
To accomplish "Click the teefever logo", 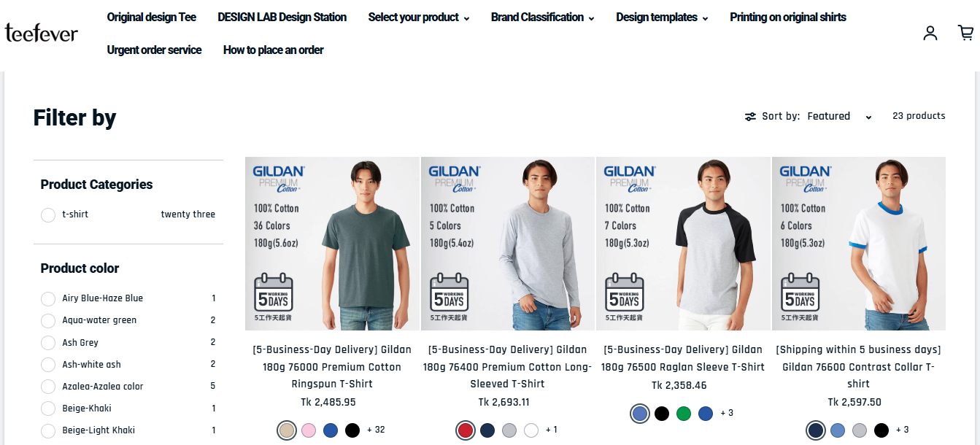I will coord(42,32).
